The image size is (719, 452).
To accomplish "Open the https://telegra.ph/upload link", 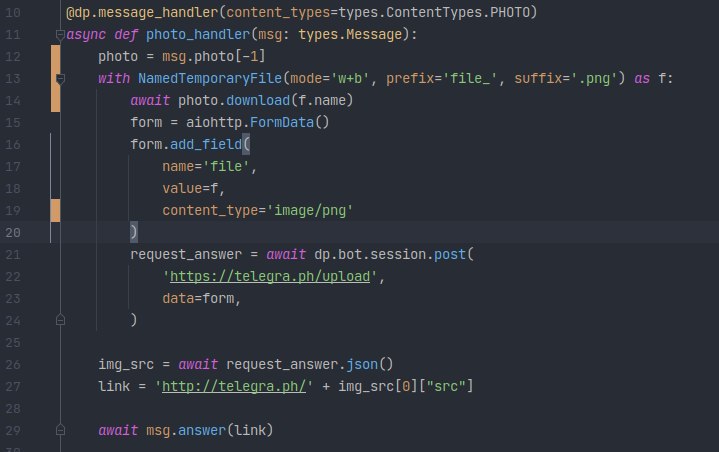I will pos(270,276).
